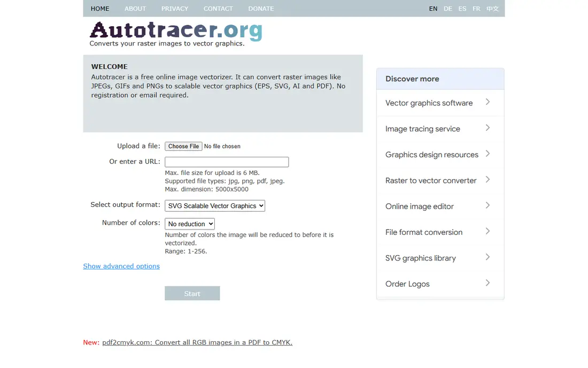588x368 pixels.
Task: Click the WELCOME heading
Action: click(x=110, y=67)
